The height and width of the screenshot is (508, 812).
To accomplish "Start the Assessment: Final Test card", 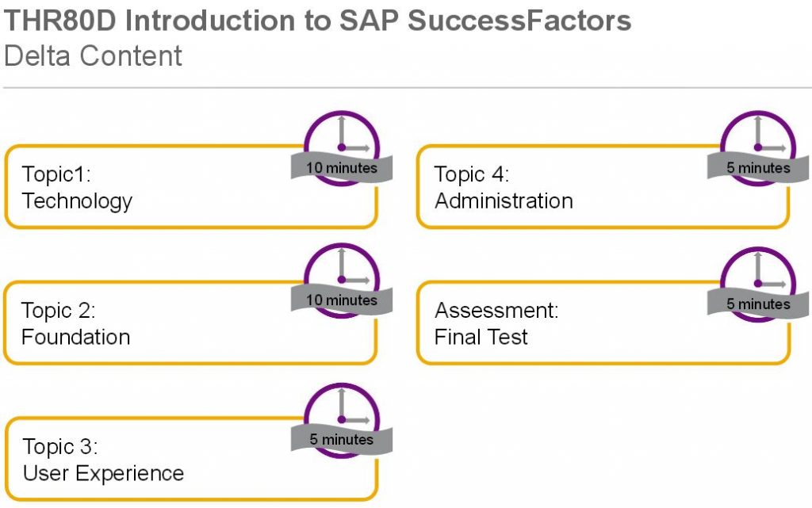I will pyautogui.click(x=603, y=323).
